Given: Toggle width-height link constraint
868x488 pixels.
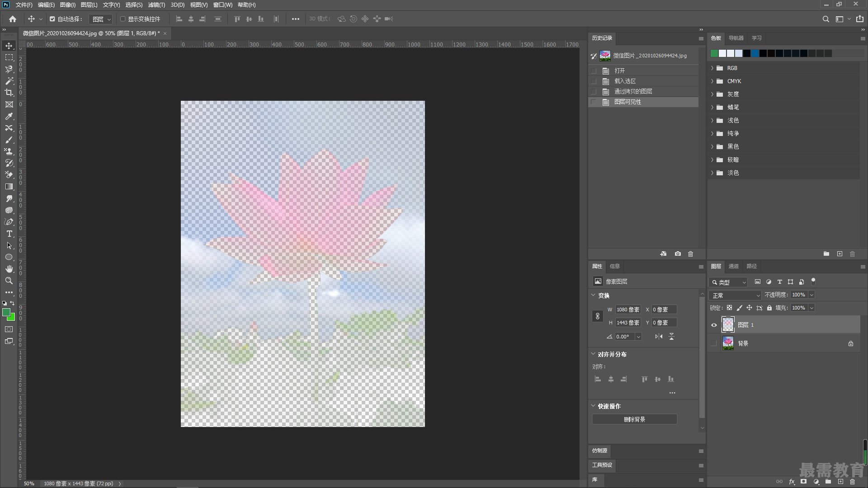Looking at the screenshot, I should coord(598,316).
